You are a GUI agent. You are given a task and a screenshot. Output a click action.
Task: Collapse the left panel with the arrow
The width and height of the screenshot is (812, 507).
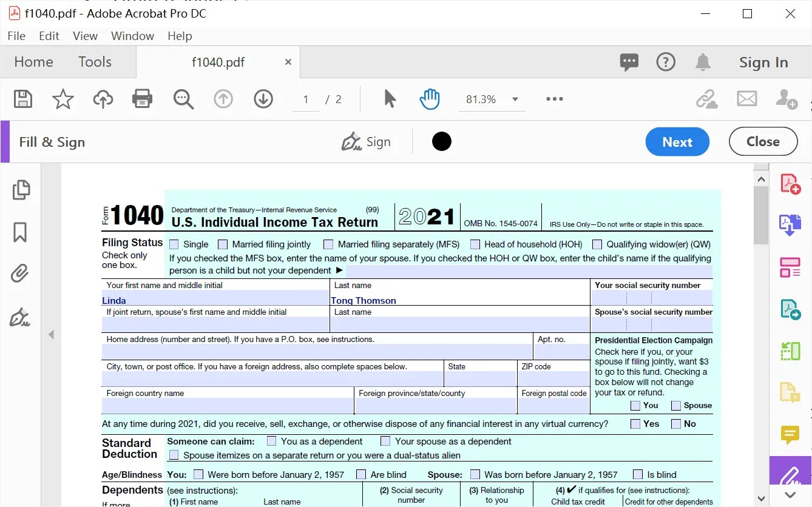pos(51,334)
